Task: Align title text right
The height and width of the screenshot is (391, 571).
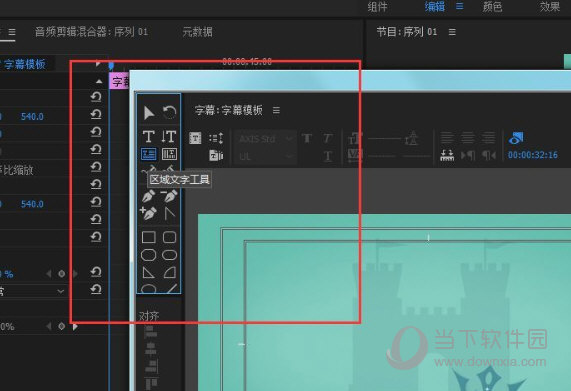Action: click(x=488, y=138)
